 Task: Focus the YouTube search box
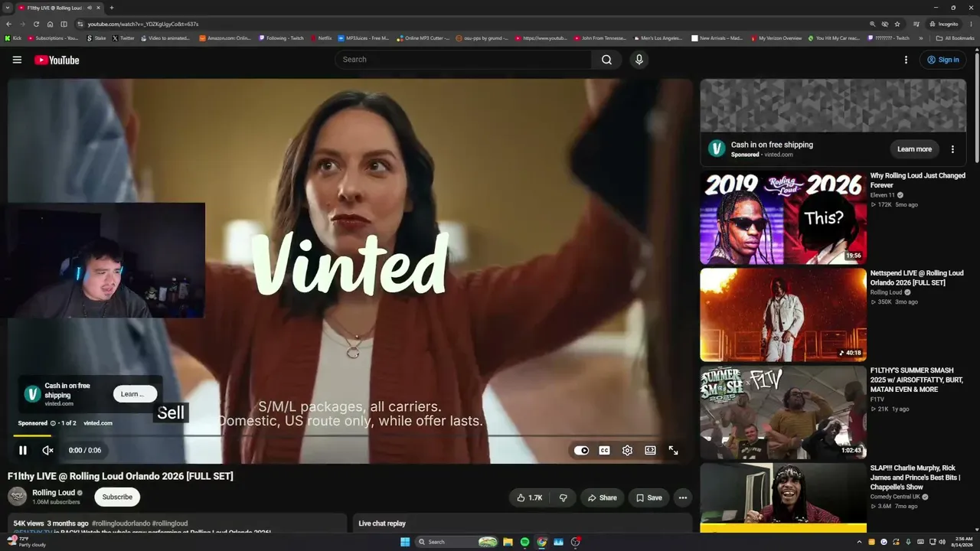click(x=463, y=60)
